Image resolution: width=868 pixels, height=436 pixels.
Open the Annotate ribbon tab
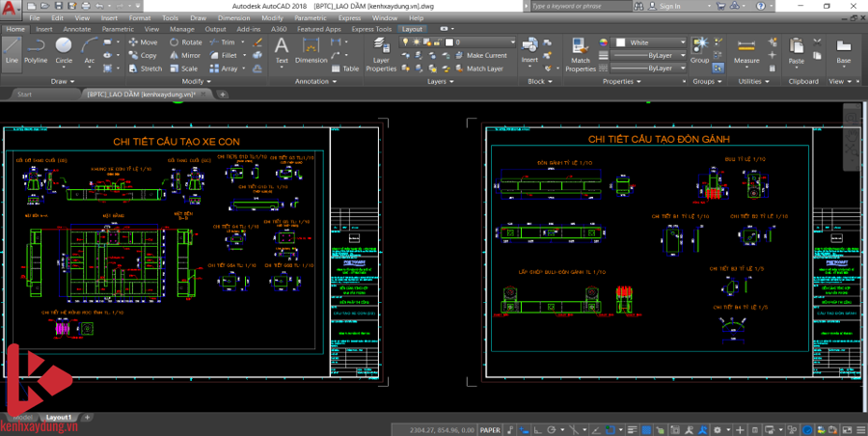76,29
